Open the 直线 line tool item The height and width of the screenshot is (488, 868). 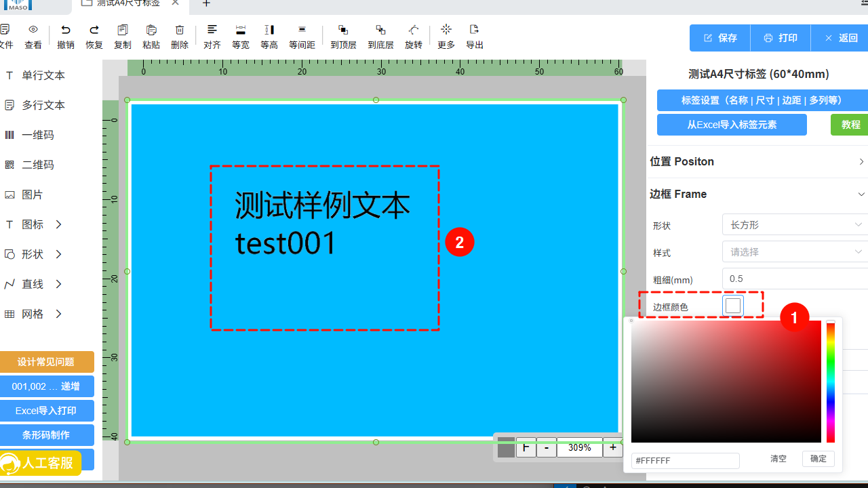(x=32, y=284)
